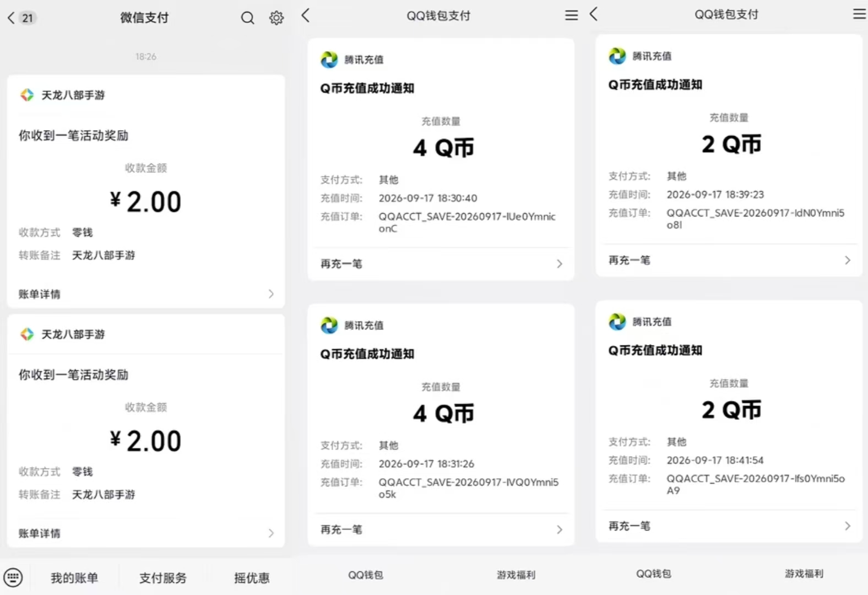Image resolution: width=868 pixels, height=595 pixels.
Task: Tap the 腾讯充值 logo on the 18:31:26 card
Action: click(x=329, y=326)
